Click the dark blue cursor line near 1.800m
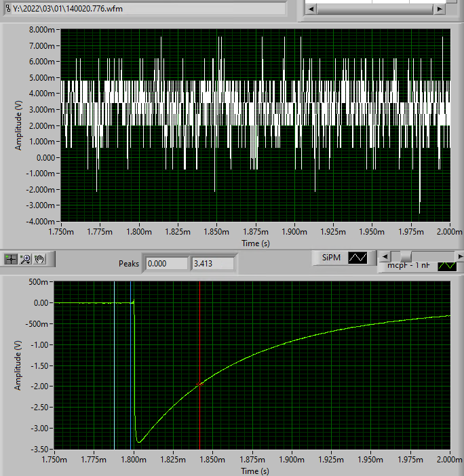 130,365
